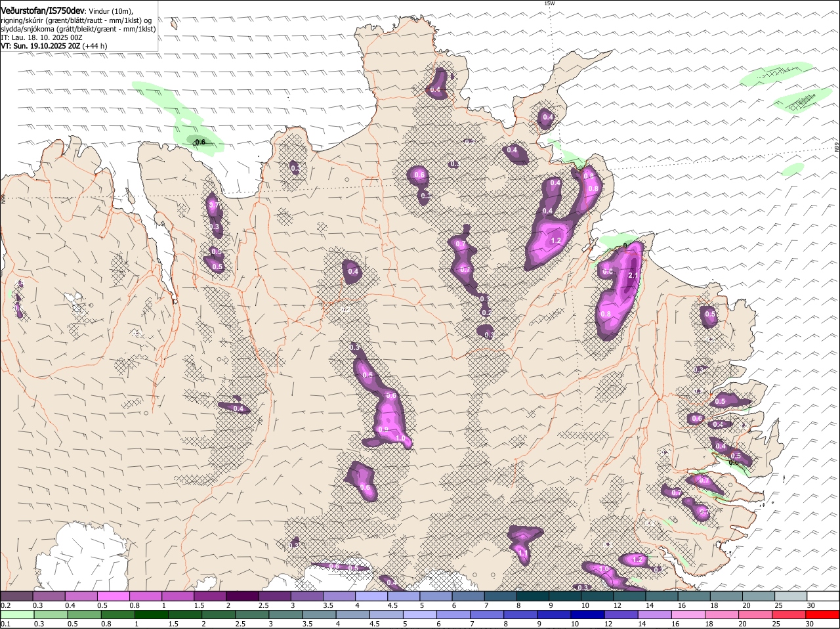Viewport: 840px width, 629px height.
Task: Click the black '0.6' label in offshore green patch
Action: tap(200, 142)
